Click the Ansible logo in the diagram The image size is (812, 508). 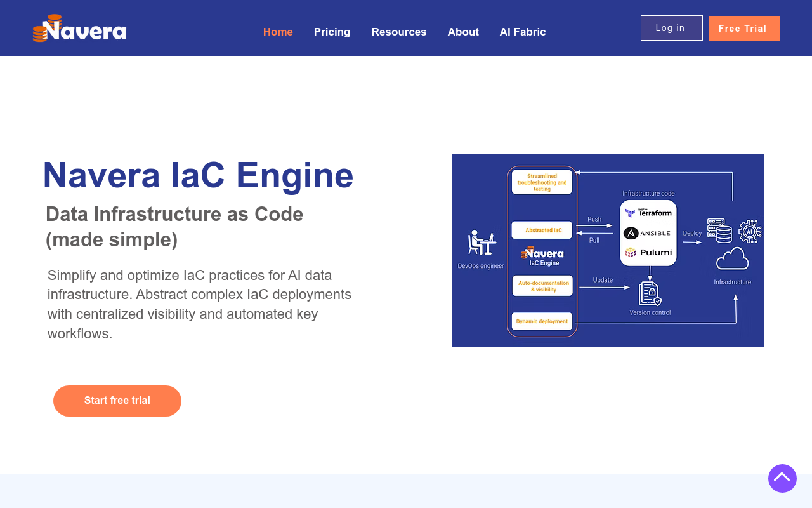coord(648,233)
